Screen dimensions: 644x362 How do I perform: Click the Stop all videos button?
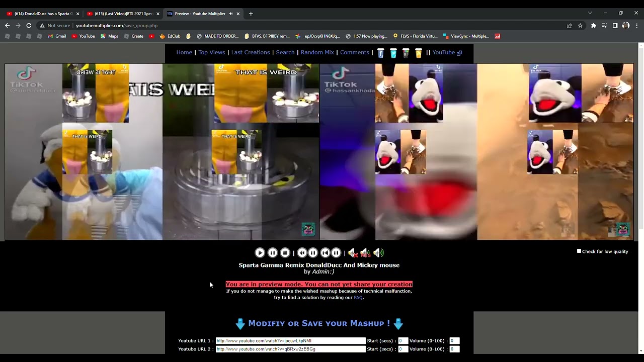[285, 253]
